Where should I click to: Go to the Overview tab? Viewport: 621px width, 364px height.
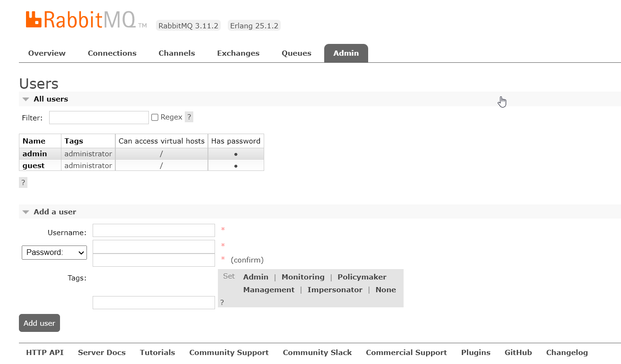[x=47, y=53]
